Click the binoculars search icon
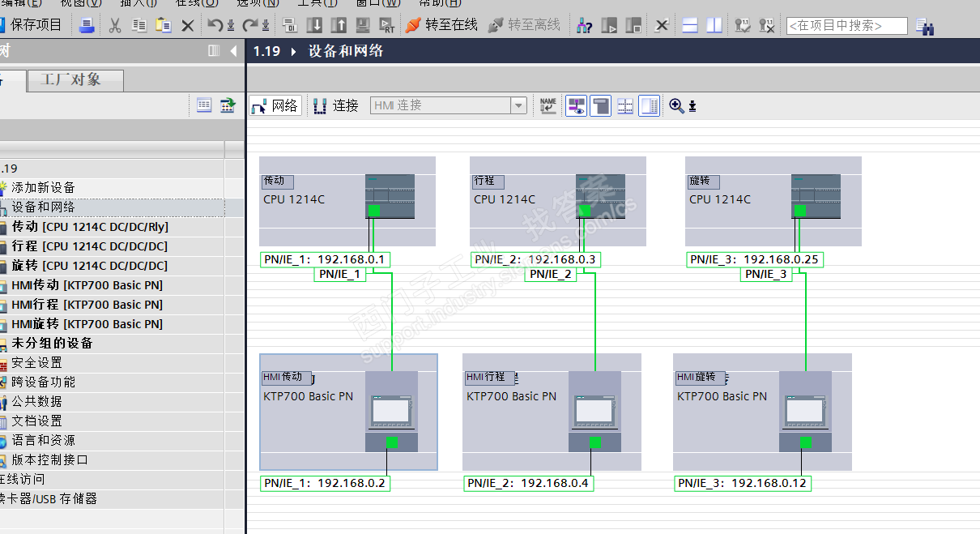Viewport: 980px width, 534px height. point(925,26)
